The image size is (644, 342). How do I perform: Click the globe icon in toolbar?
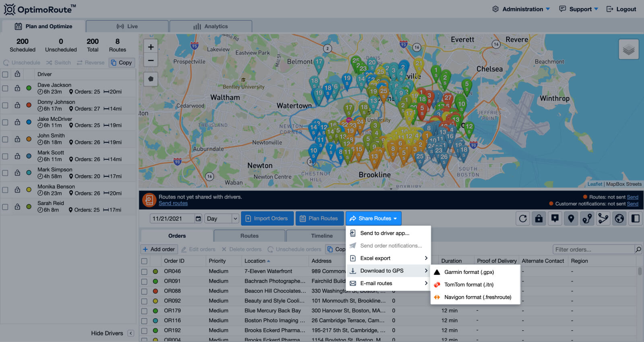[x=619, y=218]
